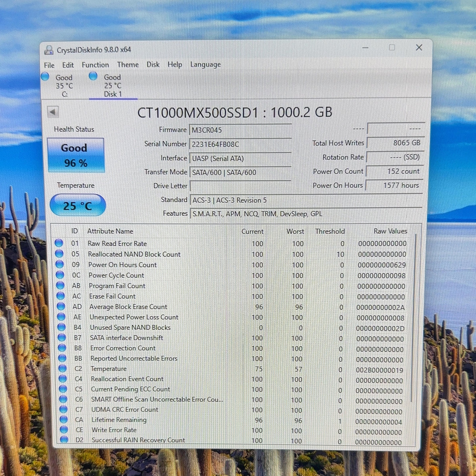The height and width of the screenshot is (476, 476).
Task: Open the Language menu
Action: (x=205, y=64)
